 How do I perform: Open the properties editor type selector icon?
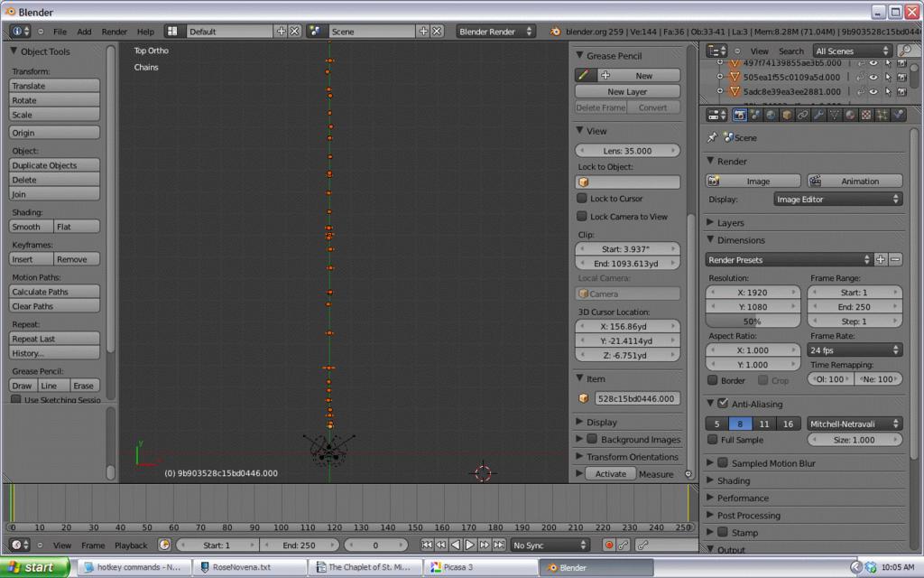pos(716,115)
